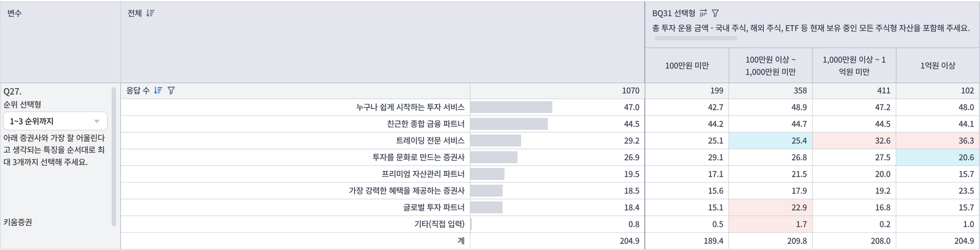Screen dimensions: 980x250
Task: Select the 1억원 이상 column header
Action: (937, 66)
